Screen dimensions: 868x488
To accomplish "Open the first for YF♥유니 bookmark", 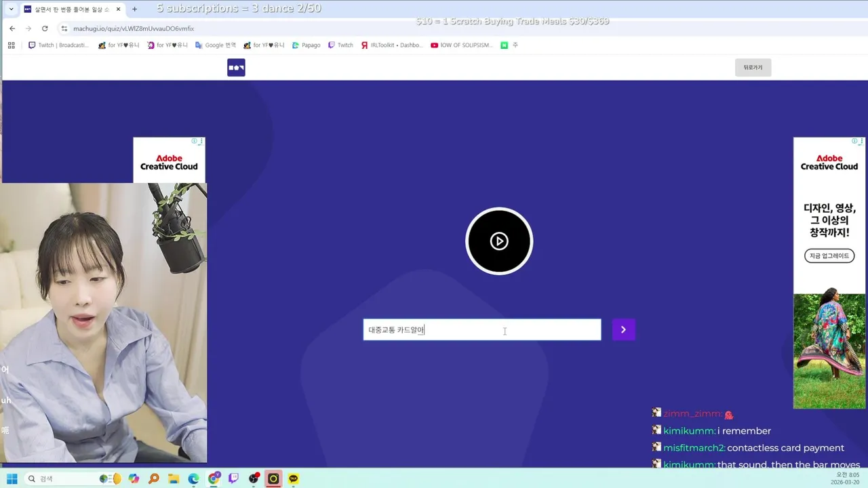I will [119, 45].
